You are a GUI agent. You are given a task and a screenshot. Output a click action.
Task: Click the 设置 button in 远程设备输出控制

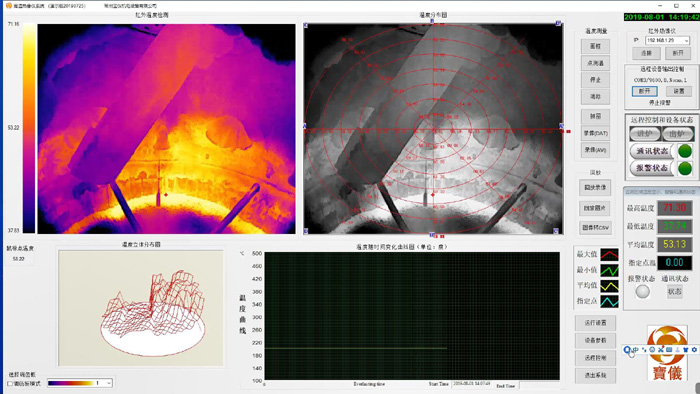tap(679, 91)
